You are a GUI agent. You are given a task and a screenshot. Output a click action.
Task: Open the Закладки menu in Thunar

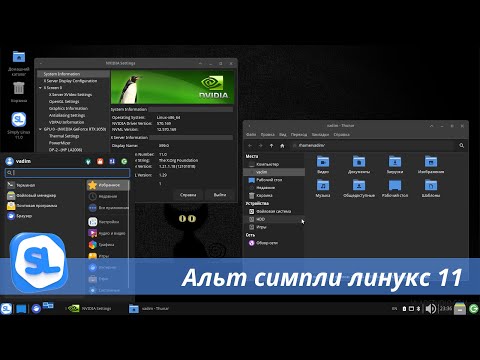pyautogui.click(x=320, y=135)
